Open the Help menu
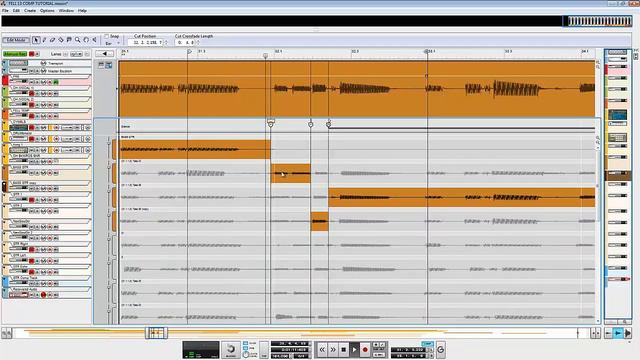 click(x=82, y=11)
